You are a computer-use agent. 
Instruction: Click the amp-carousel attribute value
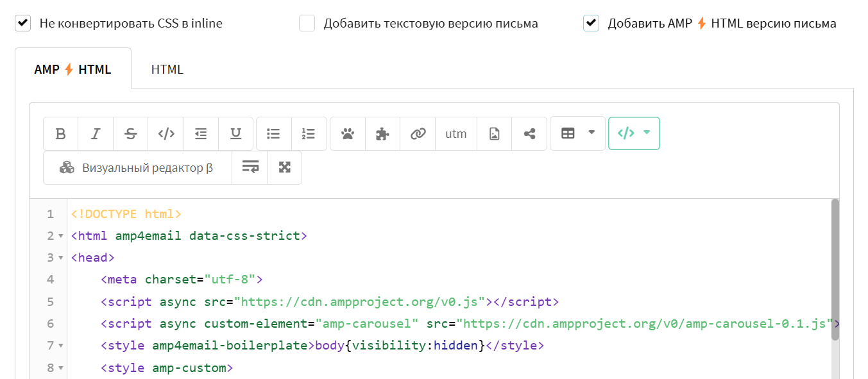(x=367, y=324)
